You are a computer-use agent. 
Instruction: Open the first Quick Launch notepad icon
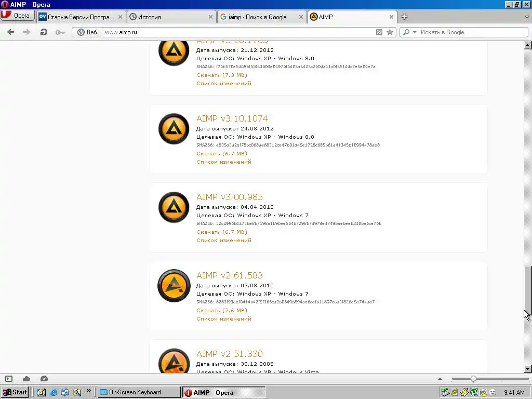(x=42, y=393)
